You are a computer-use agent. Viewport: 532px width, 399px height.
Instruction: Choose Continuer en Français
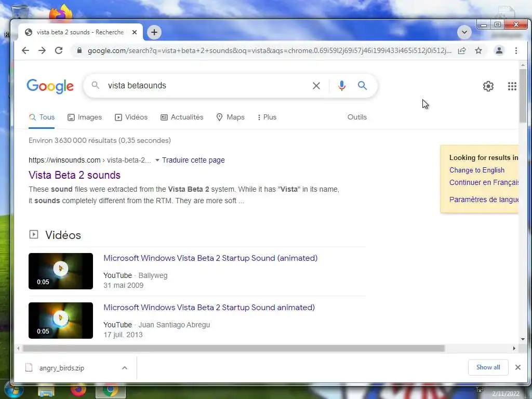[x=484, y=182]
